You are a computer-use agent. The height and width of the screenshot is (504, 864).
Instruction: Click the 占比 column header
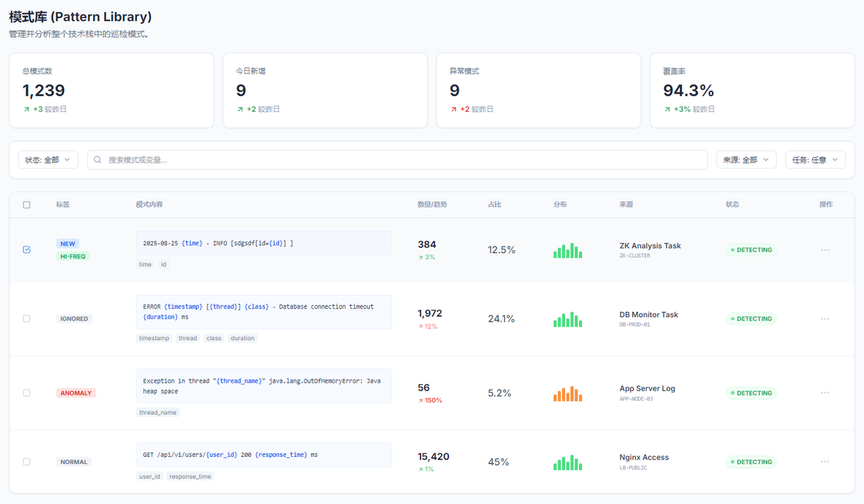click(495, 204)
